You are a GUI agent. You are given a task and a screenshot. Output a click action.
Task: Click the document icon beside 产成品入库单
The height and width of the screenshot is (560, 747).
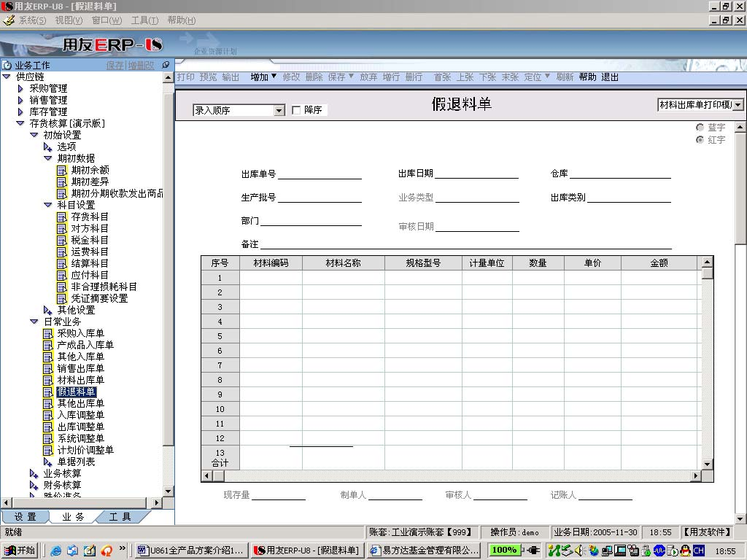click(x=48, y=345)
